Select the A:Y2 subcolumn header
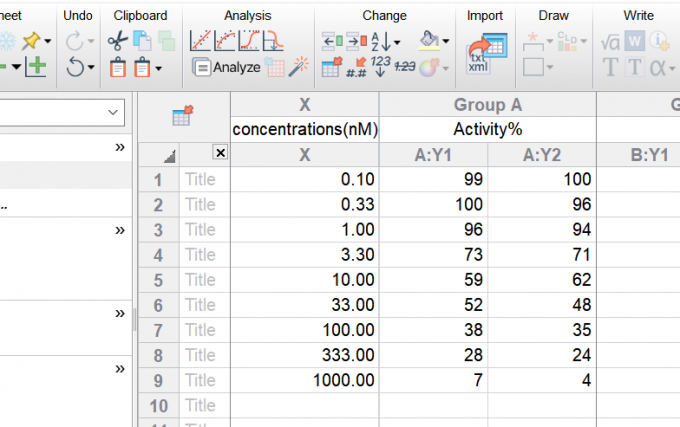 click(x=542, y=154)
